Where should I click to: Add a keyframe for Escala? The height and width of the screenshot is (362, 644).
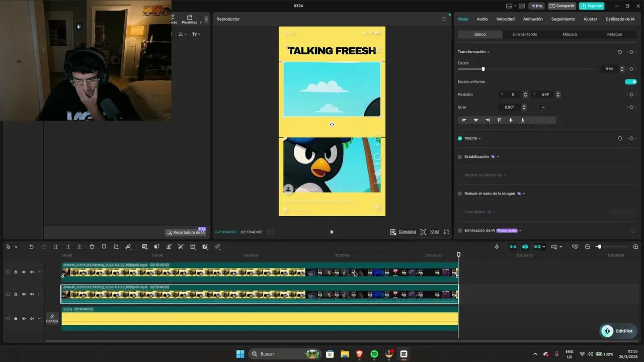631,69
